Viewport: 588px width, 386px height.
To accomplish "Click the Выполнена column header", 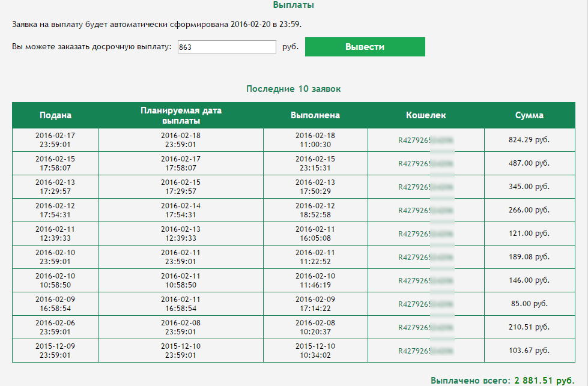I will pos(315,115).
